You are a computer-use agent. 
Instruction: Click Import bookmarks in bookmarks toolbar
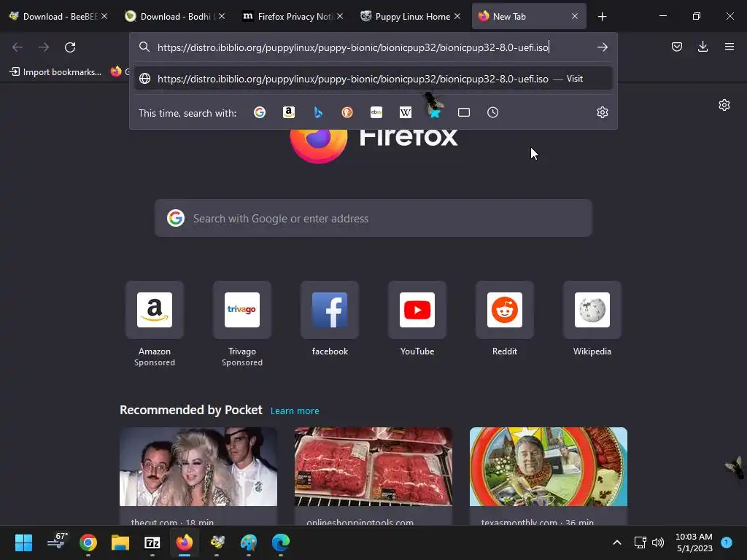point(55,72)
